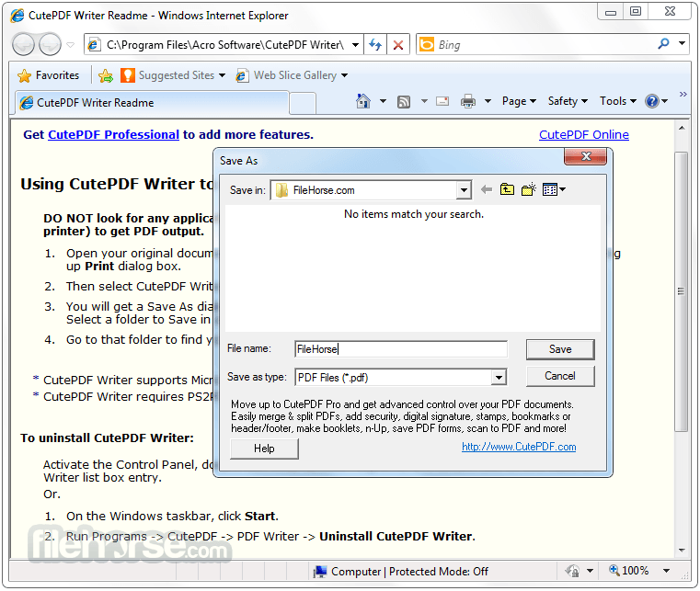Click the Print icon in command bar
The image size is (700, 591).
coord(468,102)
